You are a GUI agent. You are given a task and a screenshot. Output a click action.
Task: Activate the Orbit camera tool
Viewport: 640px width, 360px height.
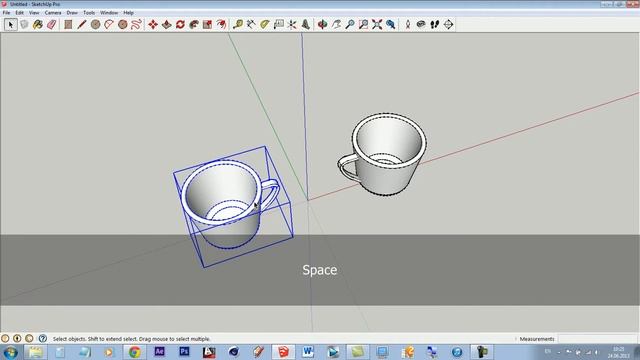pos(322,24)
